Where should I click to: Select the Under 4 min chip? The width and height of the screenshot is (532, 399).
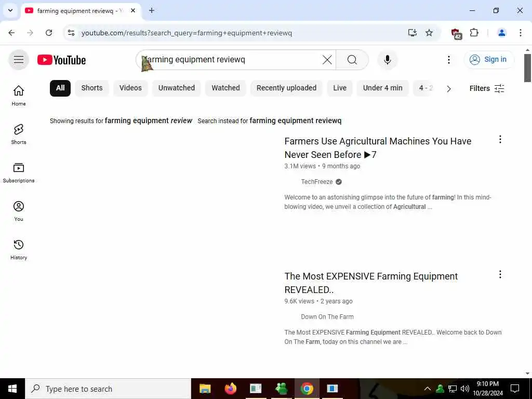[383, 88]
